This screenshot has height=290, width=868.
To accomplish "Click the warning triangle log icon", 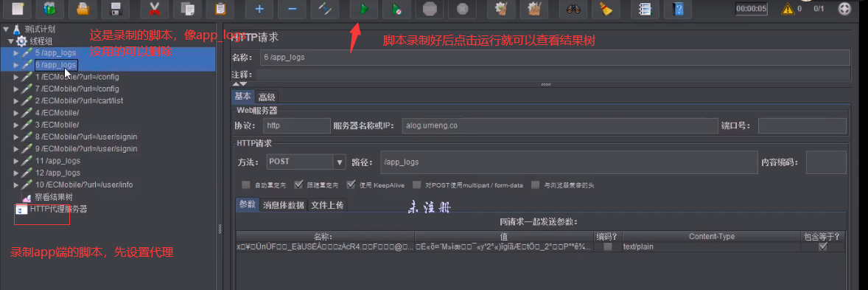I will pyautogui.click(x=787, y=8).
